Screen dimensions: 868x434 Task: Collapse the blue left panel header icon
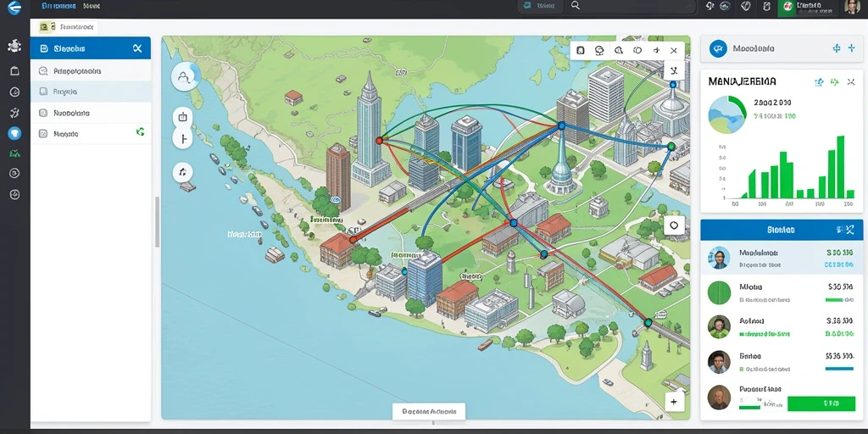(137, 48)
